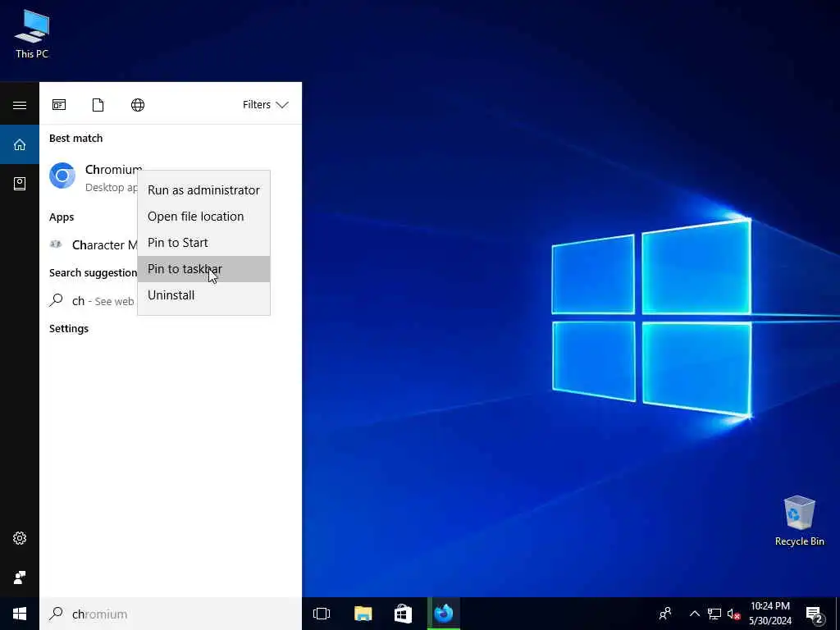Screen dimensions: 840x630
Task: Open the Recycle Bin desktop icon
Action: [799, 521]
